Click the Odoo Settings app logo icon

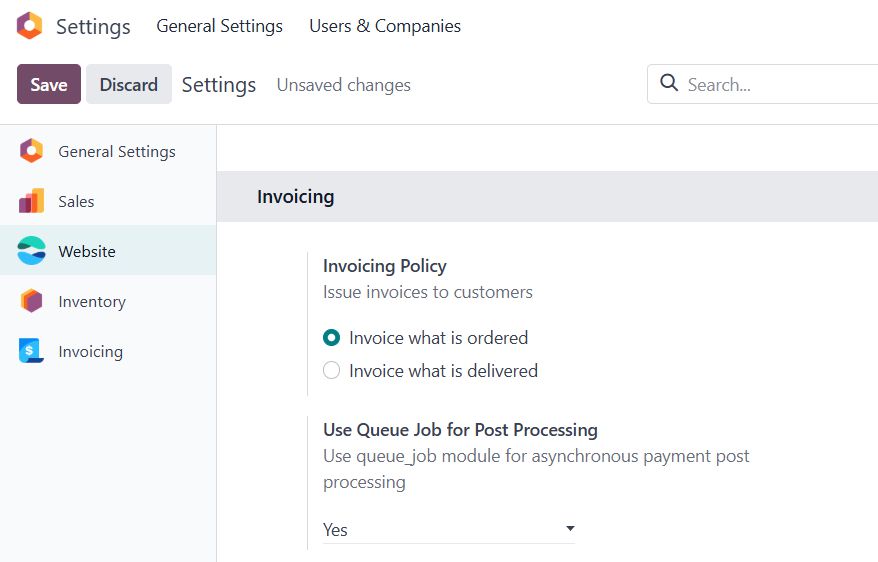[30, 26]
